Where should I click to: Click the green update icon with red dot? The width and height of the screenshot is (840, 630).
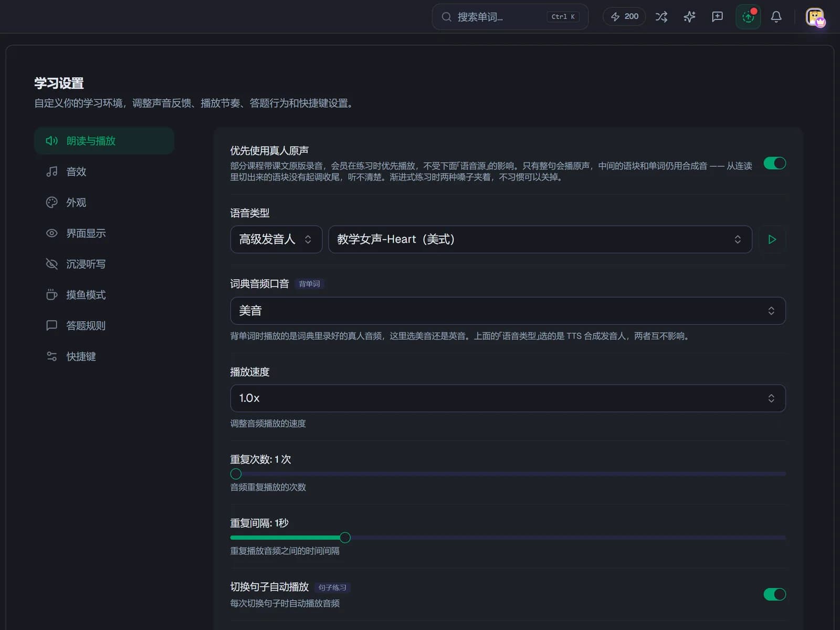coord(748,17)
